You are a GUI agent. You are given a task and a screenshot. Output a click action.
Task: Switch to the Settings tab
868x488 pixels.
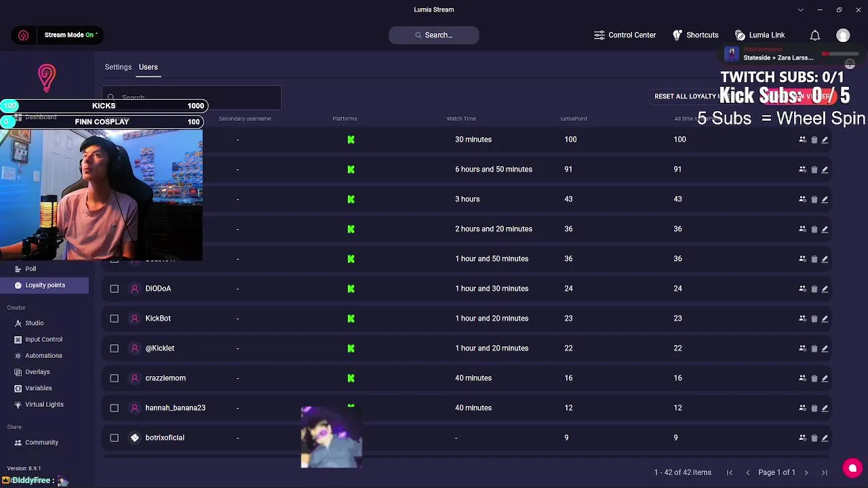click(118, 67)
